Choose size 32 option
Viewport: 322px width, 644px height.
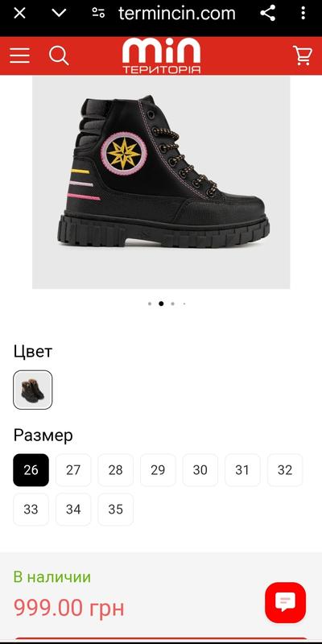tap(285, 470)
